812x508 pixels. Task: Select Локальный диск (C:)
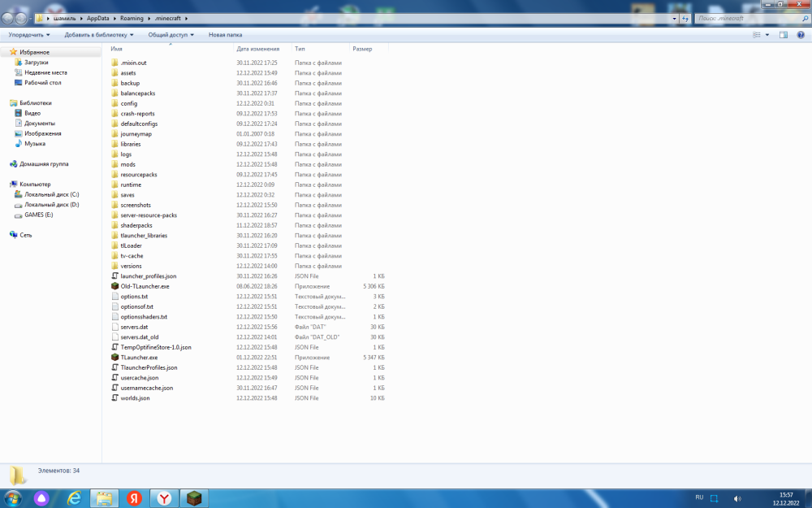[x=52, y=194]
